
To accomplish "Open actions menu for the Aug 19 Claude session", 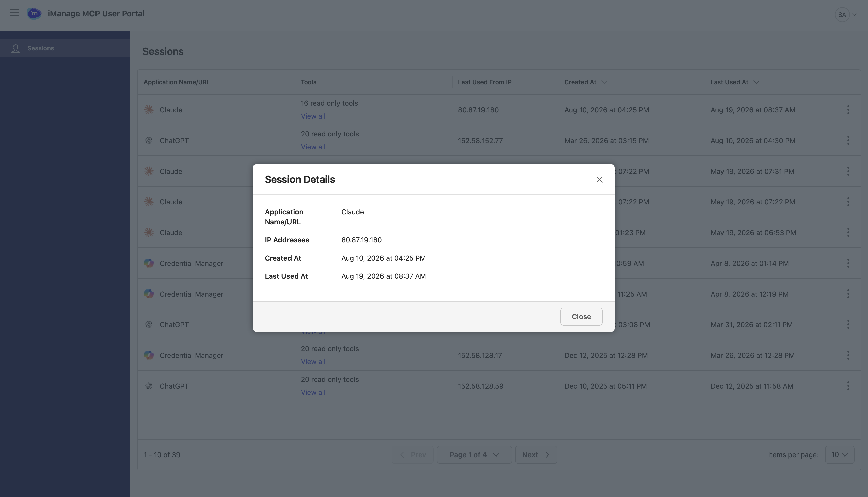I will pos(848,110).
